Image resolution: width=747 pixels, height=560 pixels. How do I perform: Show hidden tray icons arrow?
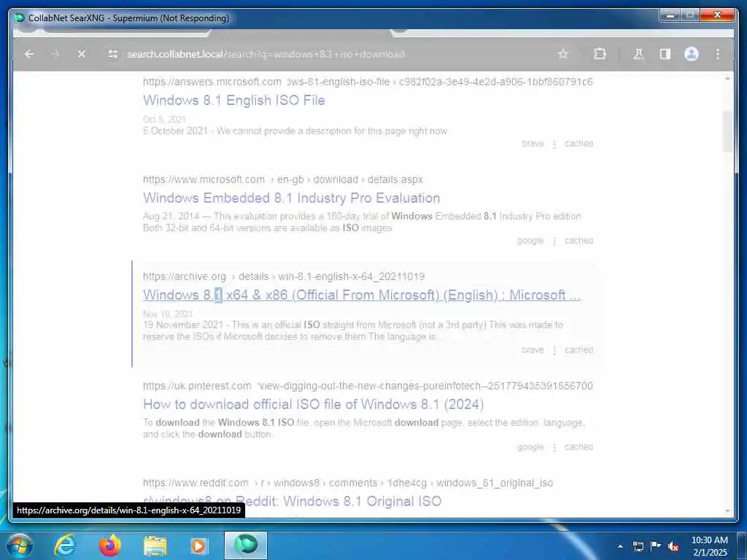(620, 546)
